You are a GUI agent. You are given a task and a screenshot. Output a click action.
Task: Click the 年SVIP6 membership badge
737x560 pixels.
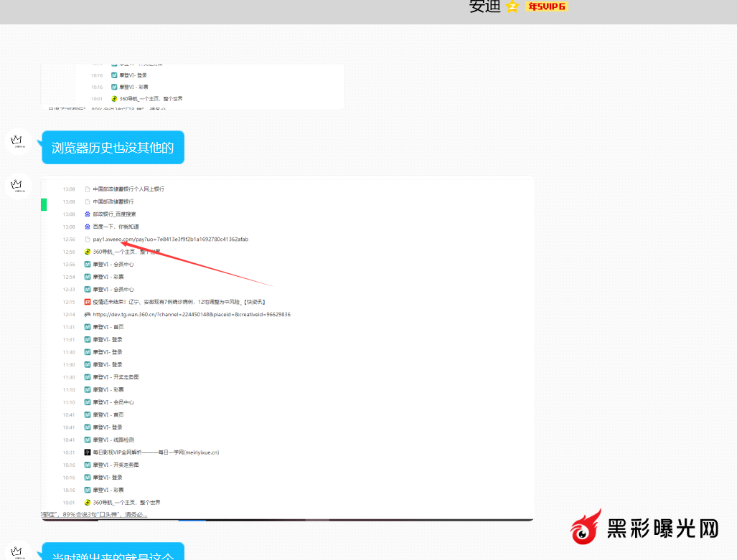point(546,6)
